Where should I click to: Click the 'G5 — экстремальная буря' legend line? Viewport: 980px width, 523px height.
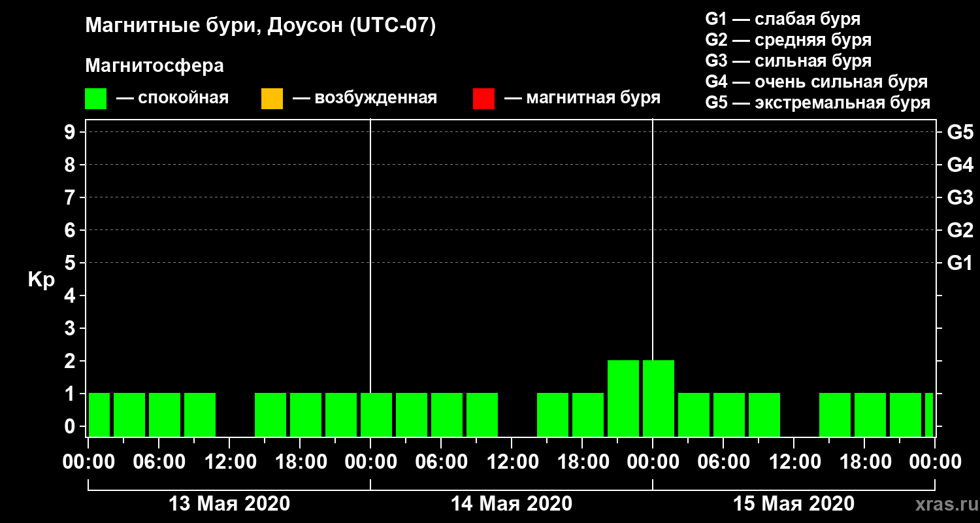(818, 103)
